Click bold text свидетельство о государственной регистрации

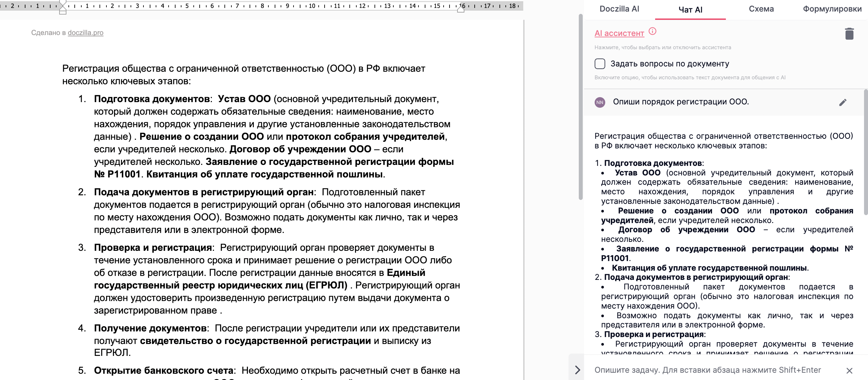tap(255, 341)
